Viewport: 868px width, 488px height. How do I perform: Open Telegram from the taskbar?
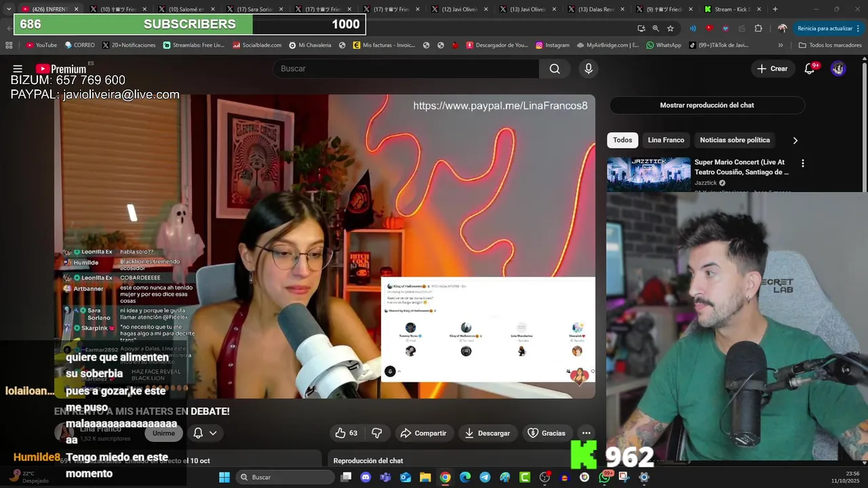click(x=485, y=477)
